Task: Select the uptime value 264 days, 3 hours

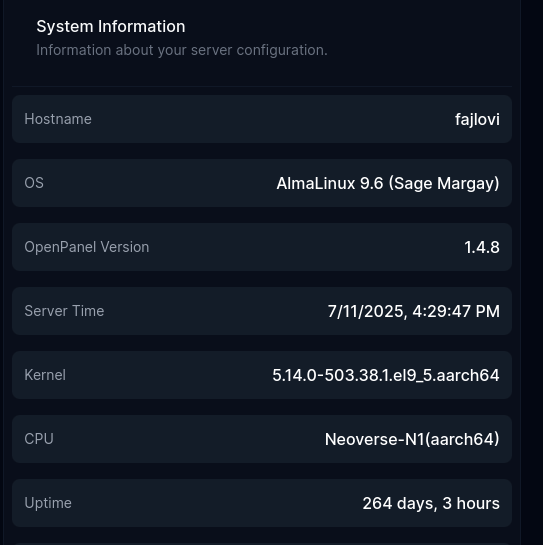Action: [x=431, y=504]
